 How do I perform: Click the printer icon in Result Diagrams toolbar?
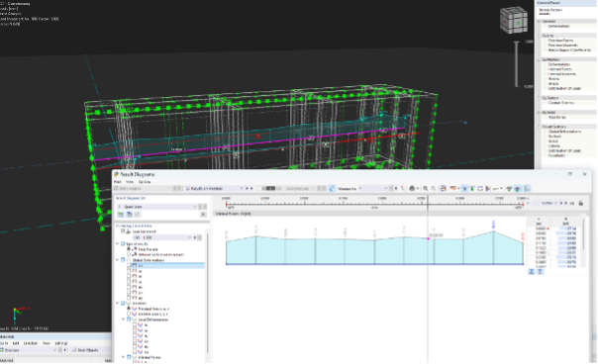[x=412, y=188]
